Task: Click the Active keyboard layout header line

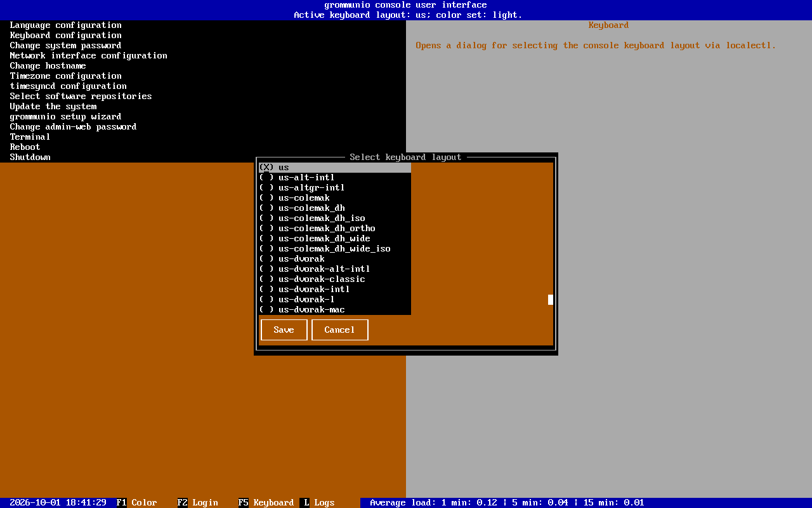Action: (x=409, y=15)
